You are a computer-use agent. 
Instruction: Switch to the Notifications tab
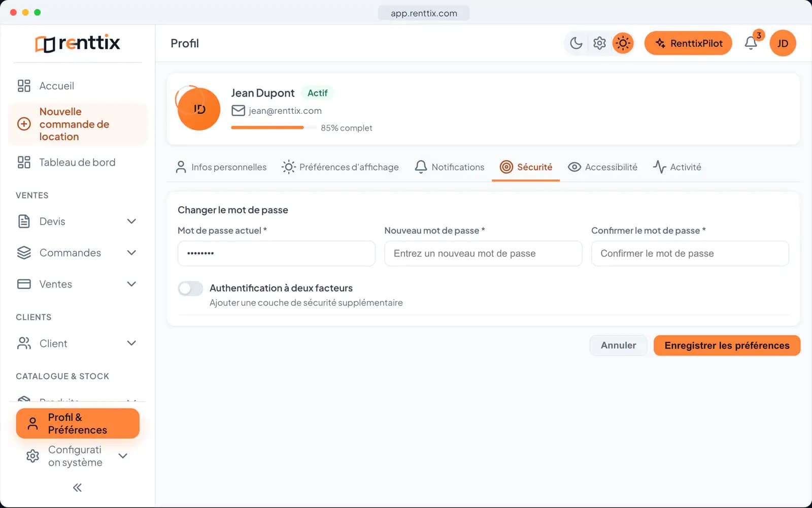(x=449, y=167)
